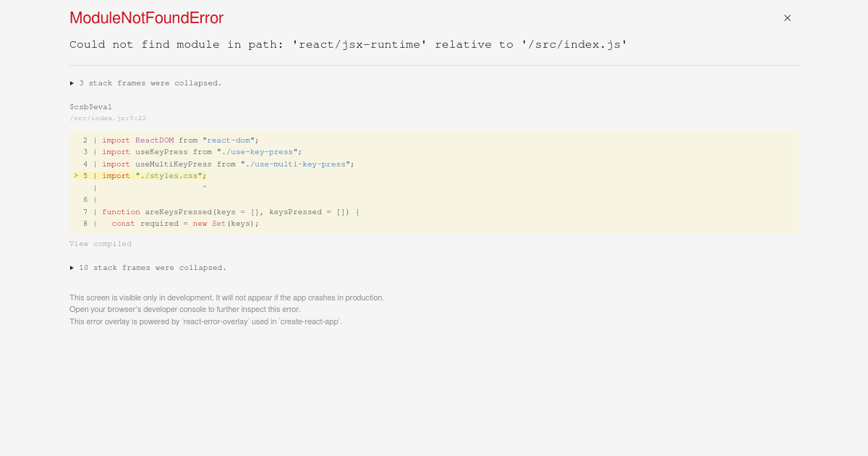The width and height of the screenshot is (868, 456).
Task: Dismiss the error overlay with the X
Action: coord(787,17)
